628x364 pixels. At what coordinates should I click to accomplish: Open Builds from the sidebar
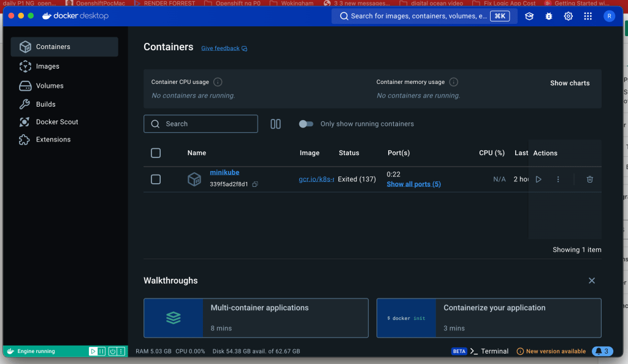click(64, 104)
